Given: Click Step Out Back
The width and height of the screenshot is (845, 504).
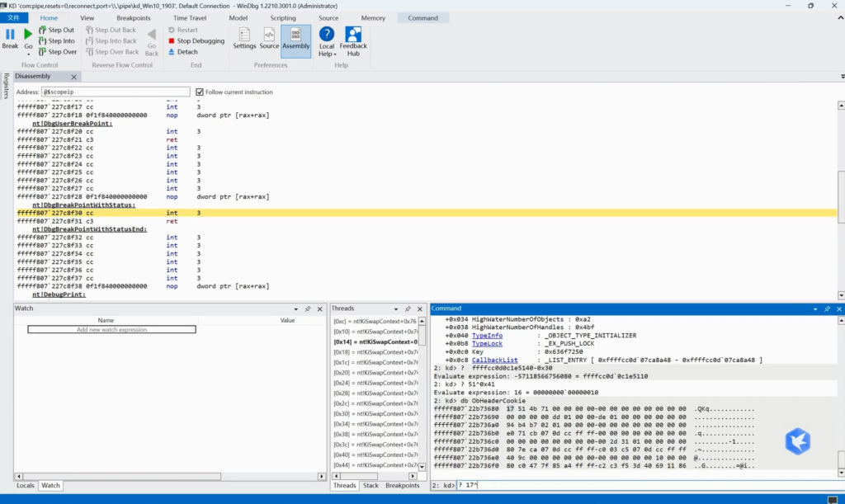Looking at the screenshot, I should [x=111, y=31].
